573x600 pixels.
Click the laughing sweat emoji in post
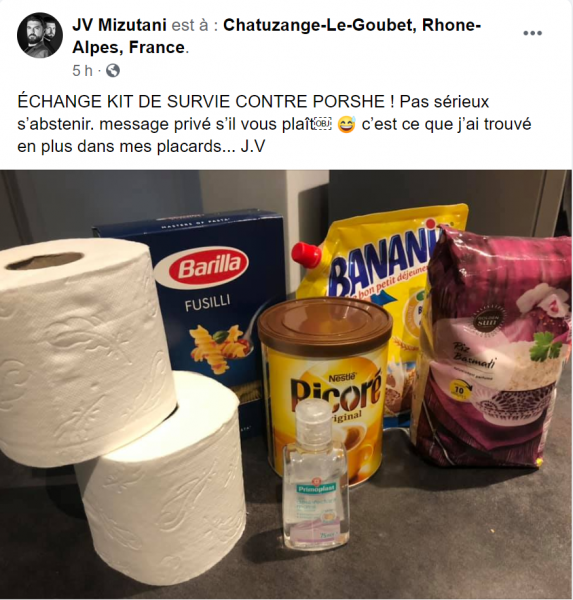tap(346, 124)
